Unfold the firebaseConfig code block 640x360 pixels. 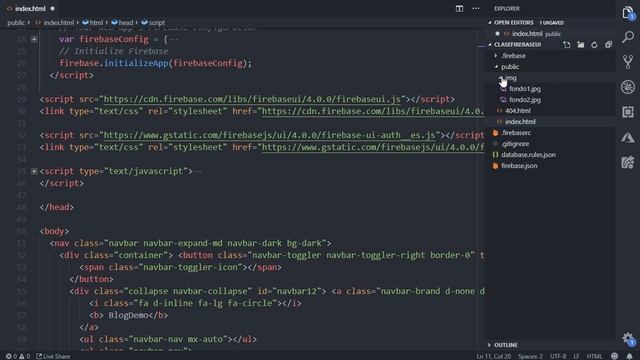click(34, 40)
